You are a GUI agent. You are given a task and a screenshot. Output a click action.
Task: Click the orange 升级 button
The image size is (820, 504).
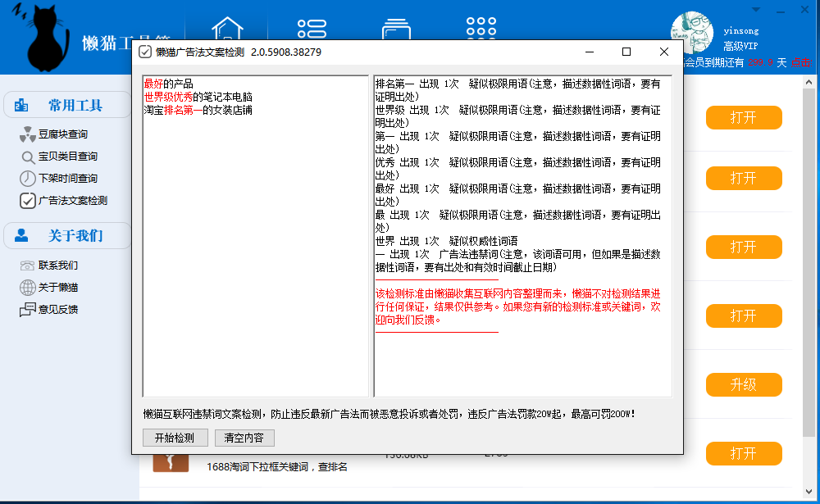click(744, 384)
